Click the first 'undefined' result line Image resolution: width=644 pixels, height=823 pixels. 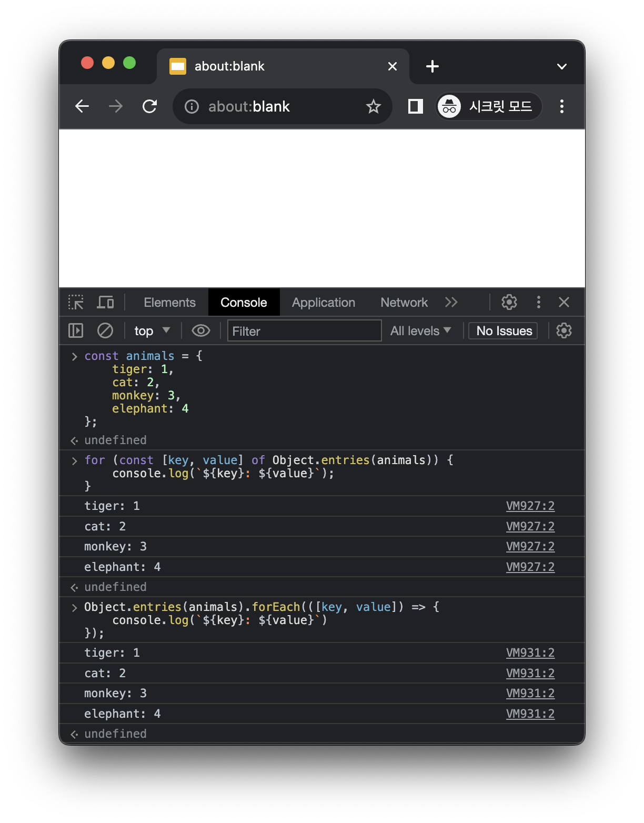coord(115,440)
